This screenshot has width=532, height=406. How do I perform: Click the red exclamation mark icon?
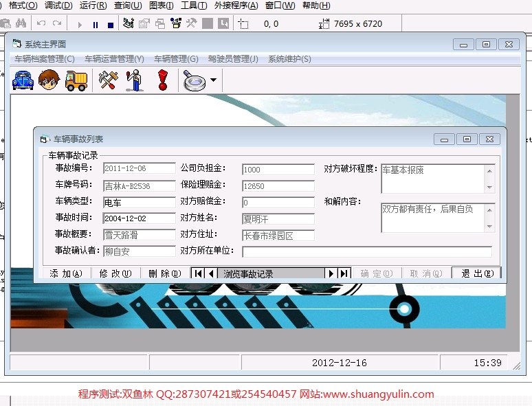[162, 80]
